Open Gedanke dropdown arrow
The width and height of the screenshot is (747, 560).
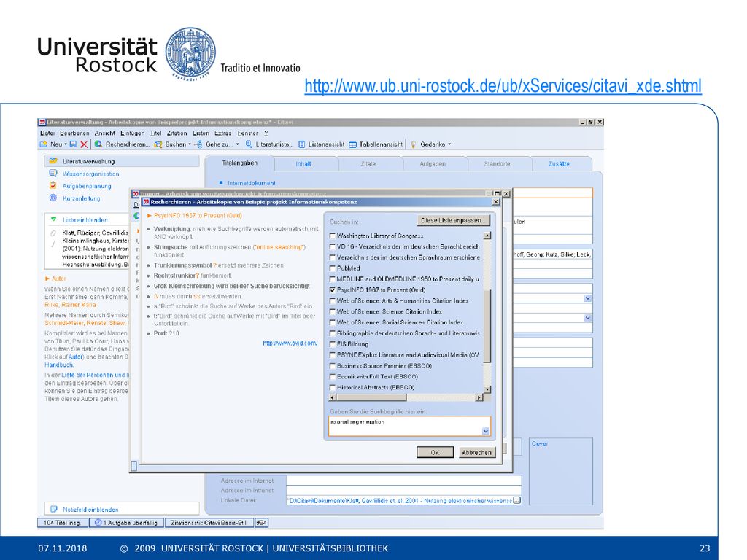(x=449, y=144)
